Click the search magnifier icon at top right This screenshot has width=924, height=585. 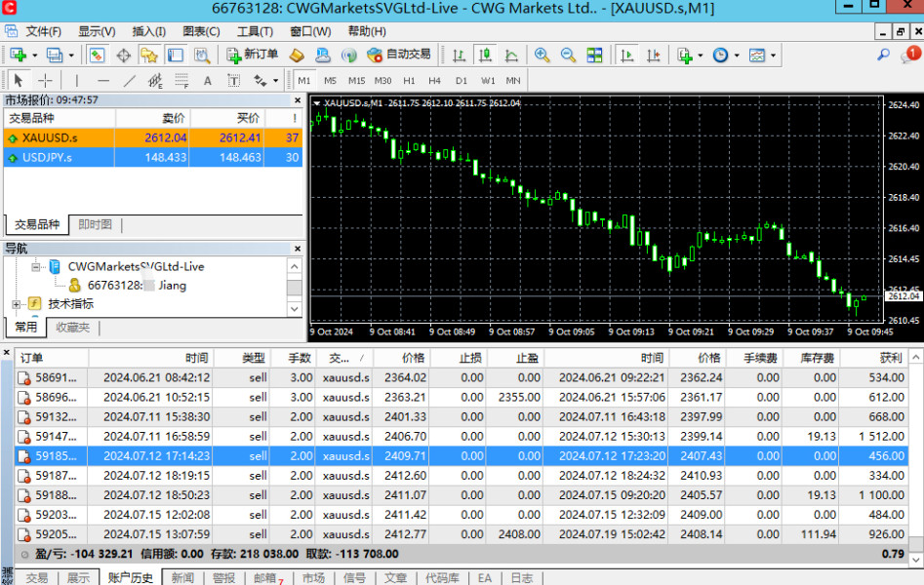pyautogui.click(x=884, y=55)
